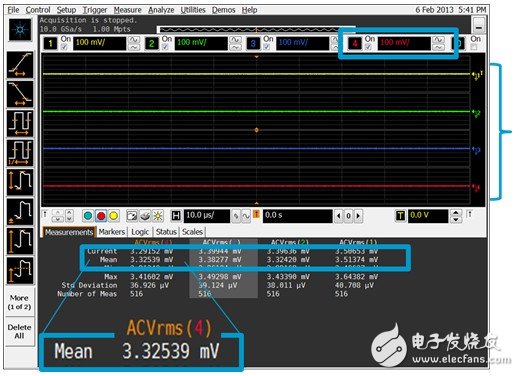Screen dimensions: 519x376
Task: Click the acquisition memory bar overview
Action: (256, 30)
